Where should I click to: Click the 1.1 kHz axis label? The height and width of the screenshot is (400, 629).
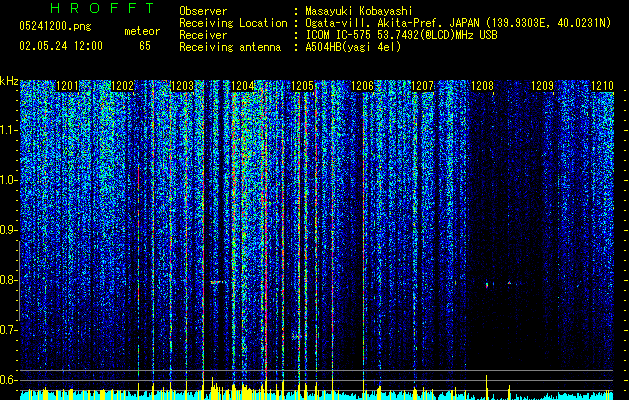pyautogui.click(x=9, y=130)
